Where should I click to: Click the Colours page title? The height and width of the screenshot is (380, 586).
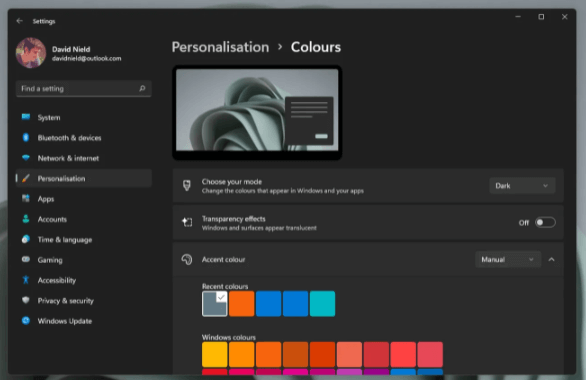pyautogui.click(x=316, y=47)
